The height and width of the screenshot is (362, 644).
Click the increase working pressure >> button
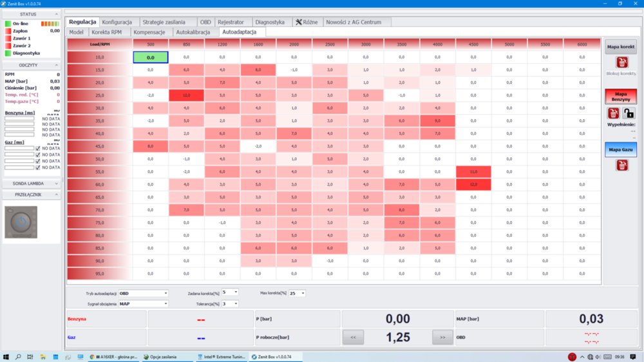(x=442, y=337)
